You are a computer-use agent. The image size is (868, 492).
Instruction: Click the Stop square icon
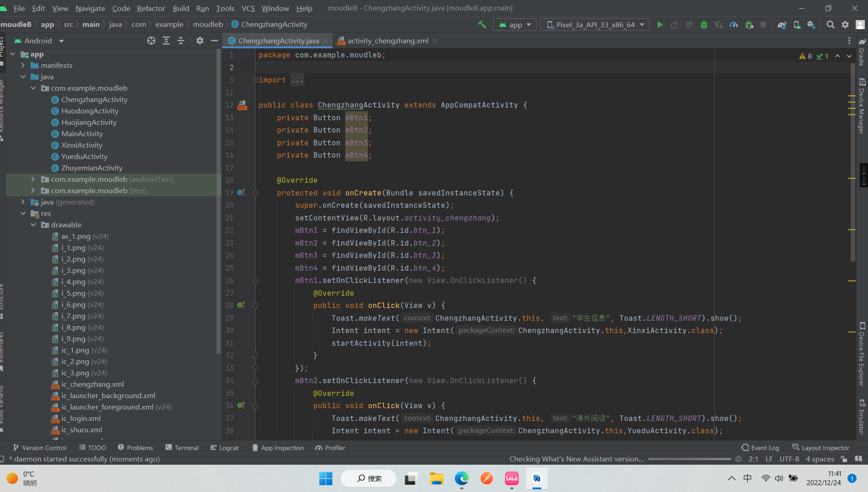(763, 25)
